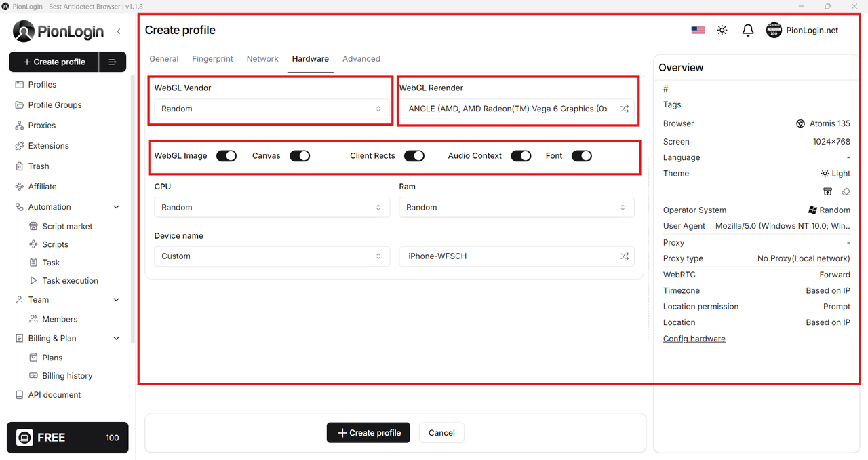Click the Config hardware link
This screenshot has height=460, width=868.
point(694,339)
